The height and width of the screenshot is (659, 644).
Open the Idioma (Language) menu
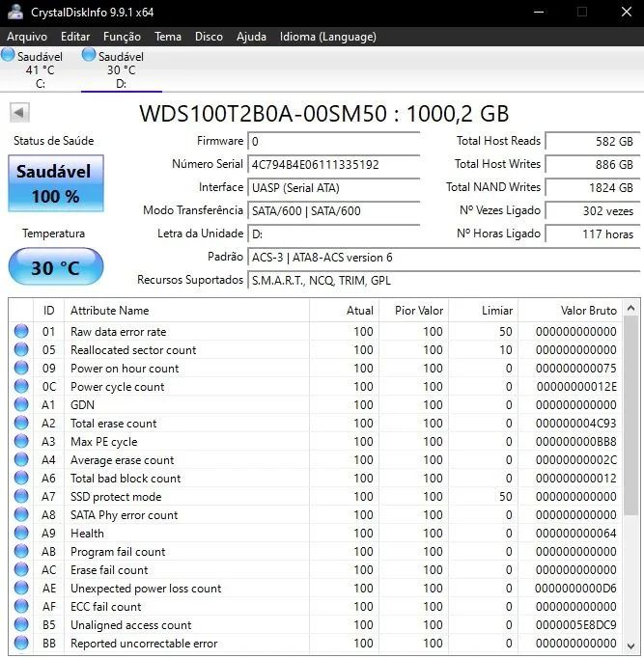click(x=328, y=37)
